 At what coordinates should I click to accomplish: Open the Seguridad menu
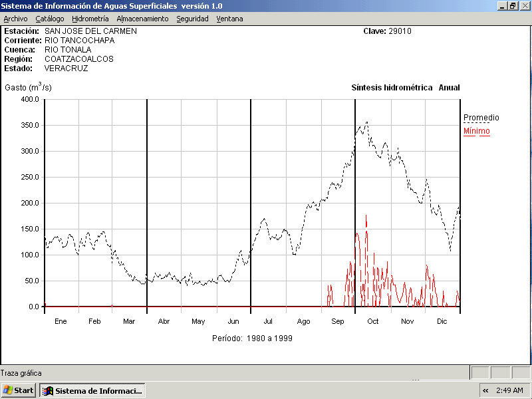tap(192, 19)
